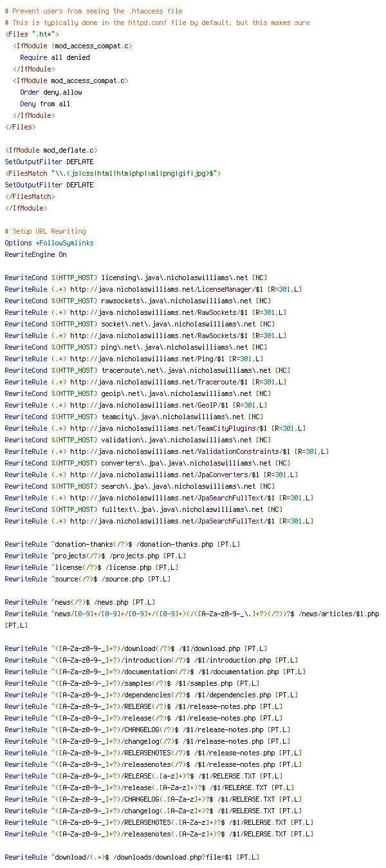Click the RewriteRule for /news/articles/$1.php

pyautogui.click(x=192, y=619)
